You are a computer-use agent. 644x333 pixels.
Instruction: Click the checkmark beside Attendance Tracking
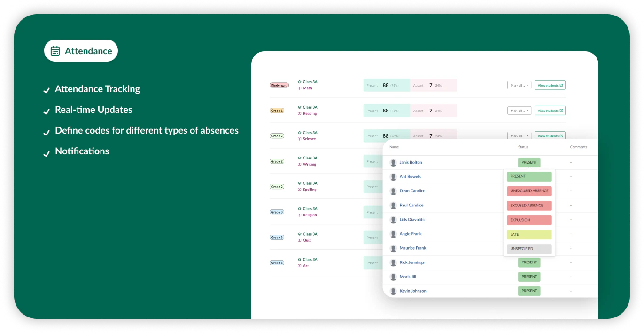47,89
